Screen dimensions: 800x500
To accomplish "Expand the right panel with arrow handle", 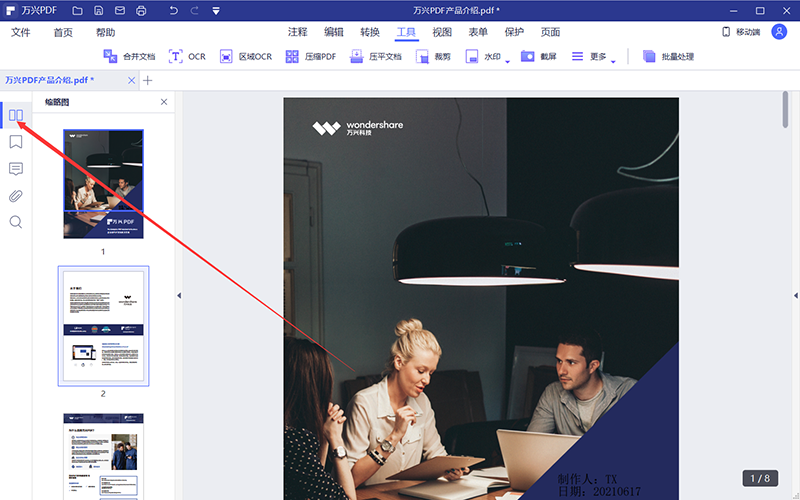I will [x=796, y=295].
